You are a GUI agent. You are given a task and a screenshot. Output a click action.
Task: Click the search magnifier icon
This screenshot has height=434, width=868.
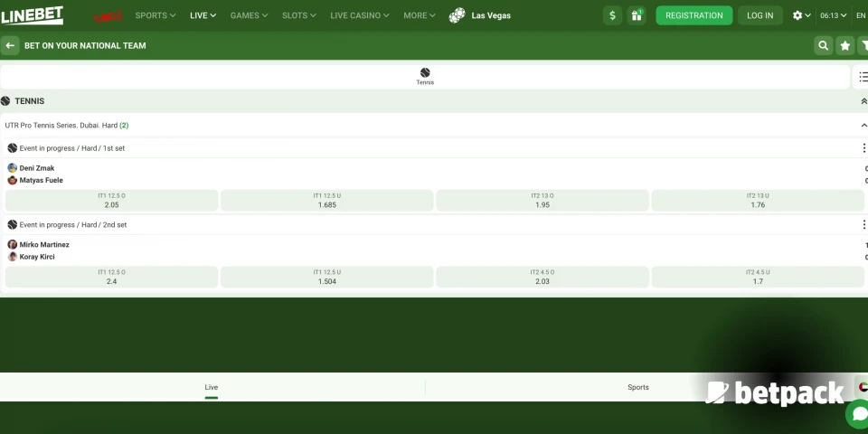(x=823, y=46)
